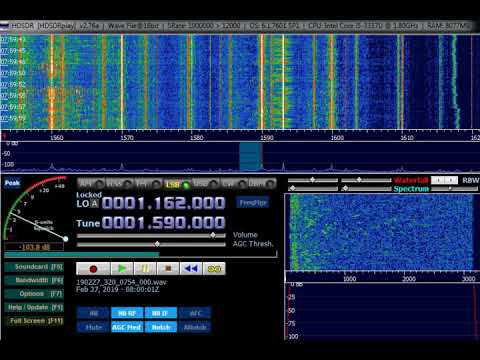Stop playback with the Stop button
The image size is (480, 360).
(168, 269)
